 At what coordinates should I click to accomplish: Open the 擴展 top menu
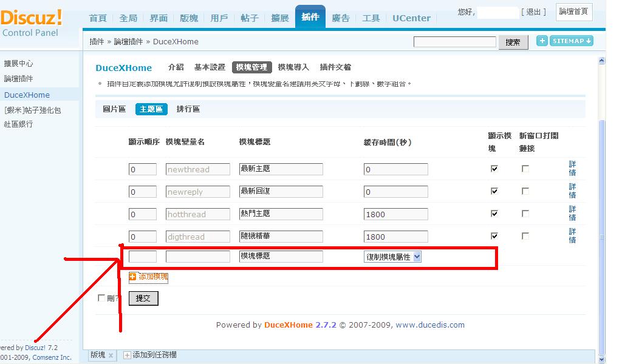click(x=280, y=18)
